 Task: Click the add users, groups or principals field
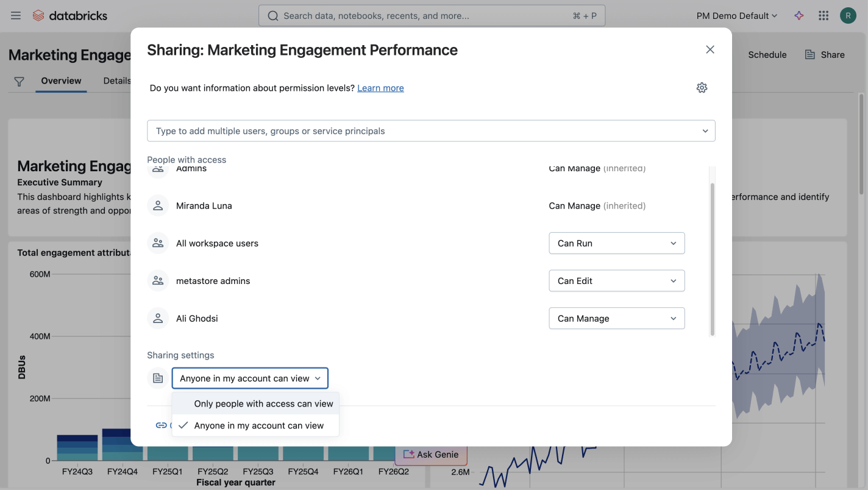[424, 131]
